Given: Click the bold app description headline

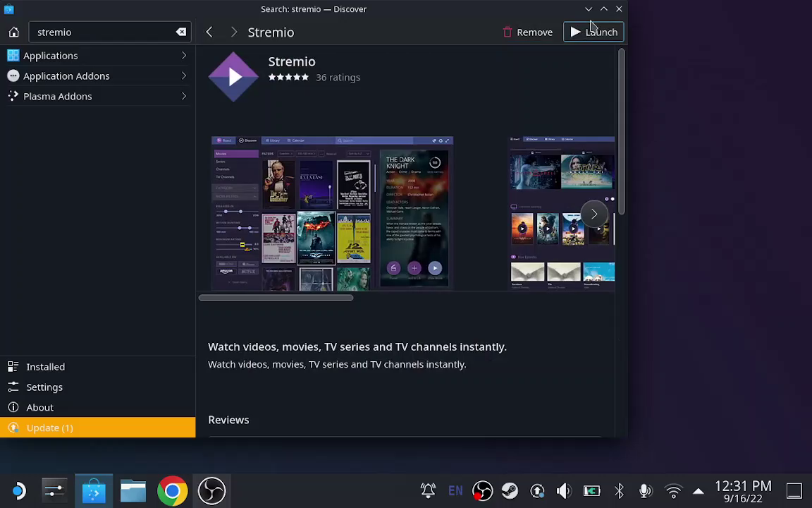Looking at the screenshot, I should click(357, 347).
